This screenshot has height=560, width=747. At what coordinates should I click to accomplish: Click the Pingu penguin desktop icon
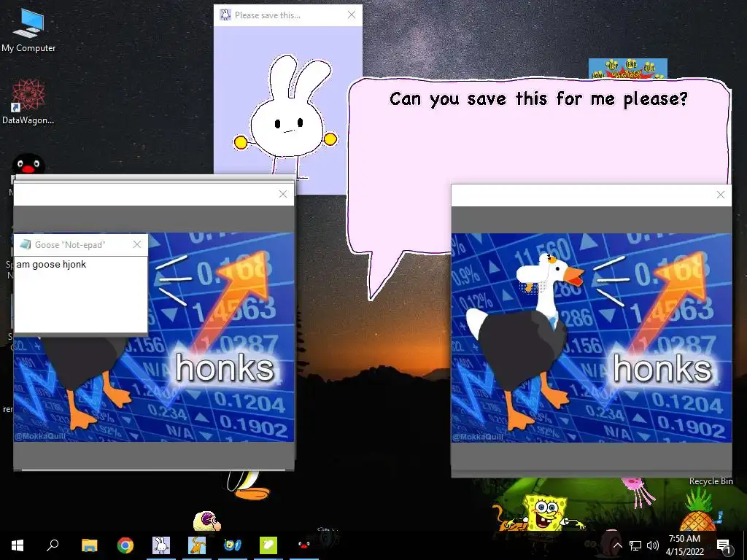point(28,164)
